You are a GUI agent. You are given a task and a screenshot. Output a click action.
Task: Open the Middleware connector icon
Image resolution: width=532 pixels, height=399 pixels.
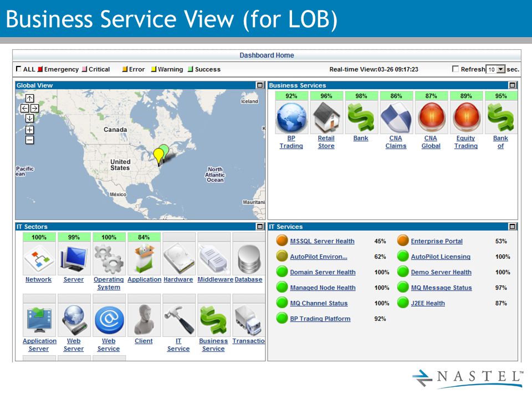214,259
